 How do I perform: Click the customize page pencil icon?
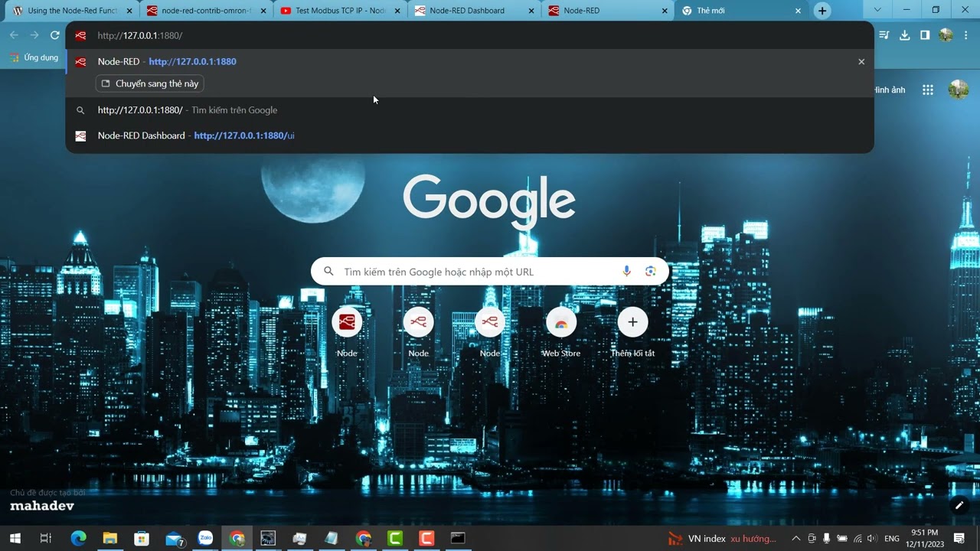(x=959, y=505)
